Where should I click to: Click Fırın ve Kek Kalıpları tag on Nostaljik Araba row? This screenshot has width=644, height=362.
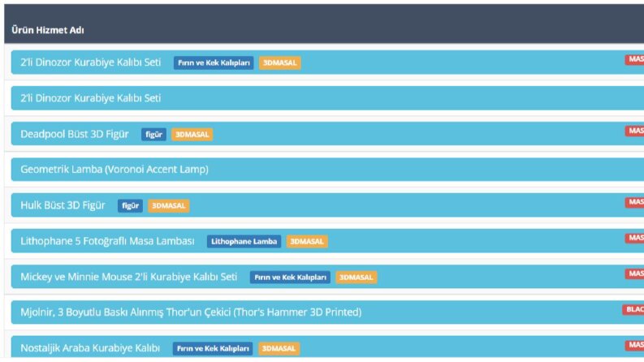click(213, 348)
